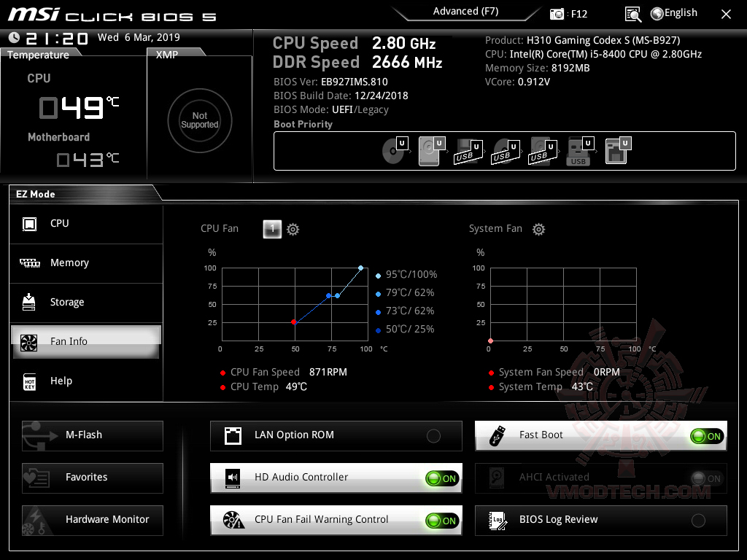Click the HD Audio Controller speaker icon
This screenshot has width=747, height=560.
click(233, 478)
